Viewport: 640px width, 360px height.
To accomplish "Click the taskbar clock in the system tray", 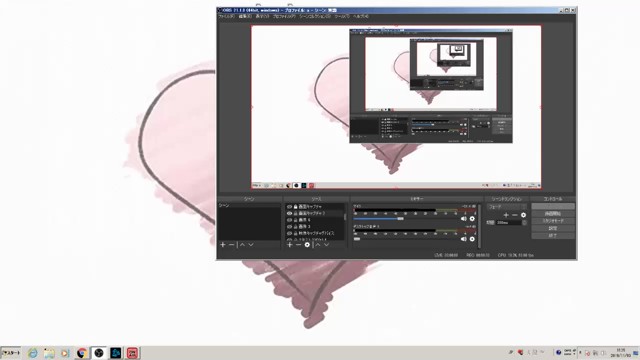I will click(620, 353).
